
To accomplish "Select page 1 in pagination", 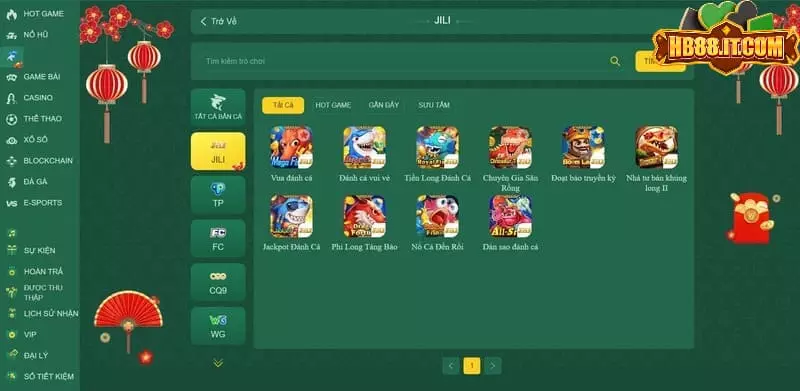I will [472, 366].
